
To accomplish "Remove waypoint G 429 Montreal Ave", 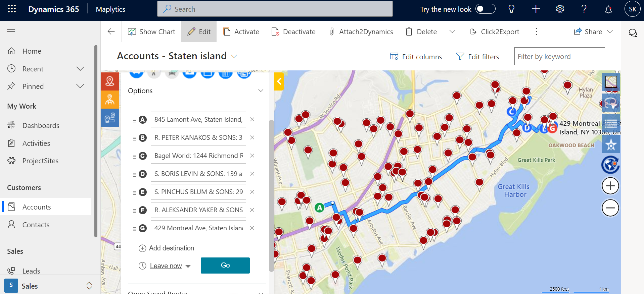I will [x=252, y=228].
